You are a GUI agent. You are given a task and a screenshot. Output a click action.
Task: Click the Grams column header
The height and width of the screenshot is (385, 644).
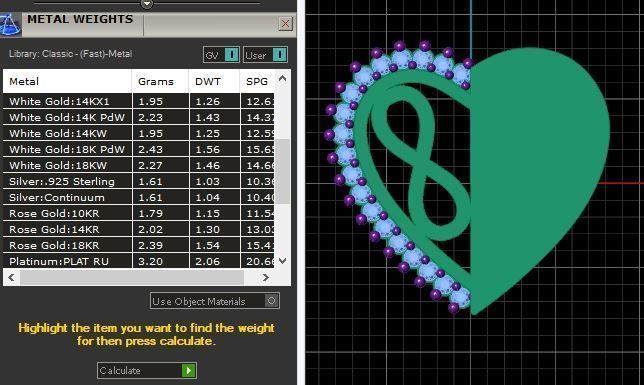(x=160, y=81)
